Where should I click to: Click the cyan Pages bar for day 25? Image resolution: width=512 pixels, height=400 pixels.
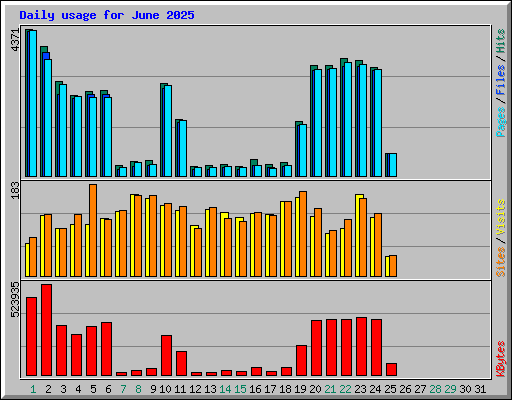click(x=393, y=165)
